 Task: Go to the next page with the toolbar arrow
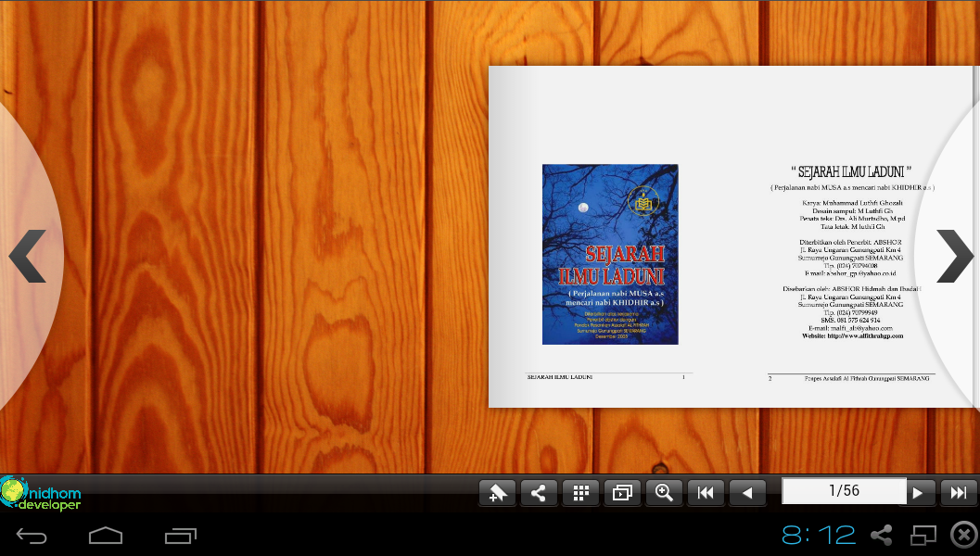(918, 493)
